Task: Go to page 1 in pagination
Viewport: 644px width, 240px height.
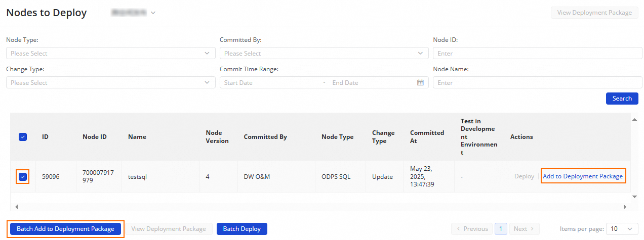Action: click(x=500, y=229)
